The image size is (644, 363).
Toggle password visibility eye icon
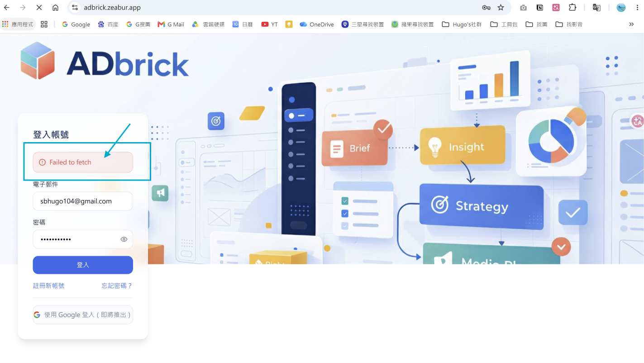pyautogui.click(x=124, y=239)
